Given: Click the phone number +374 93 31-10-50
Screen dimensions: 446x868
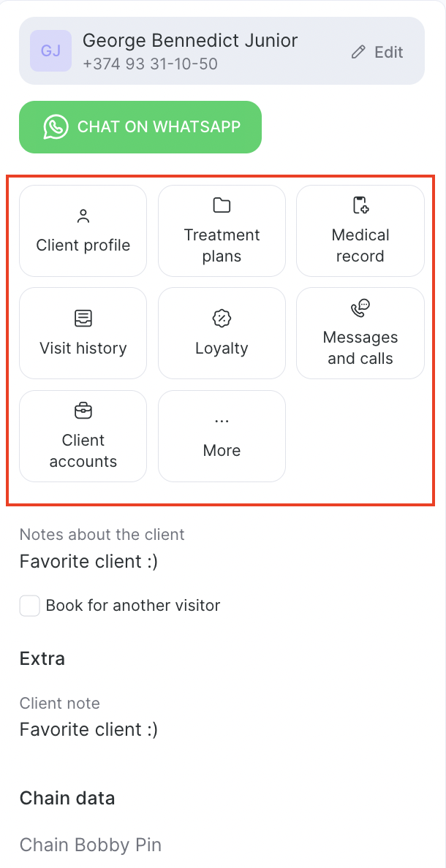Looking at the screenshot, I should click(150, 64).
